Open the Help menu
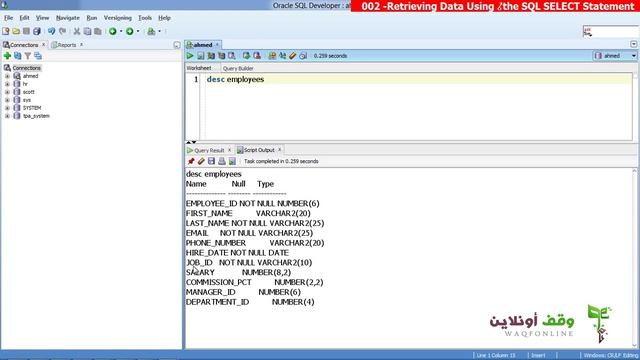Image resolution: width=640 pixels, height=360 pixels. click(164, 18)
